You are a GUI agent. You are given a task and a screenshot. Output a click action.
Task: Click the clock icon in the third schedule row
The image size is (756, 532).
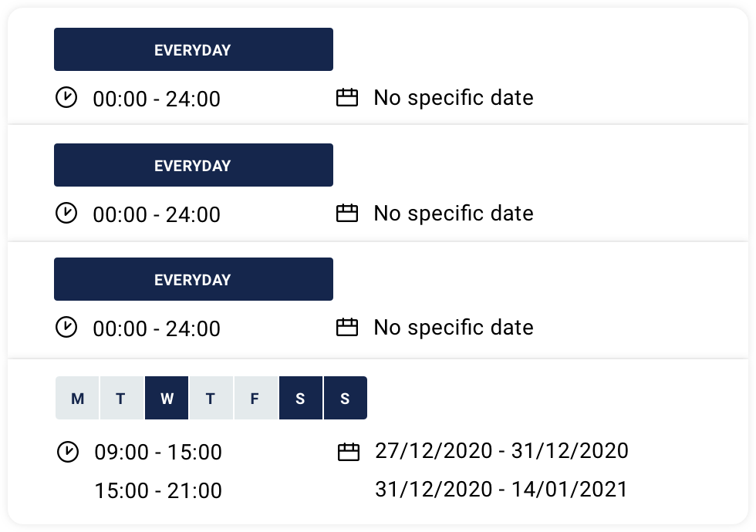point(67,328)
